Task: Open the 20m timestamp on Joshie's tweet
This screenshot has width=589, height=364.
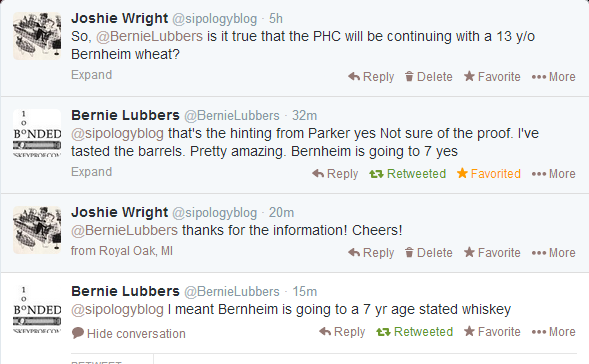Action: [x=281, y=213]
